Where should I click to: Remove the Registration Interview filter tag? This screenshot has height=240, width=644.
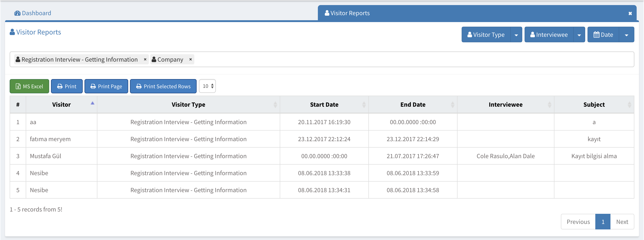click(145, 60)
